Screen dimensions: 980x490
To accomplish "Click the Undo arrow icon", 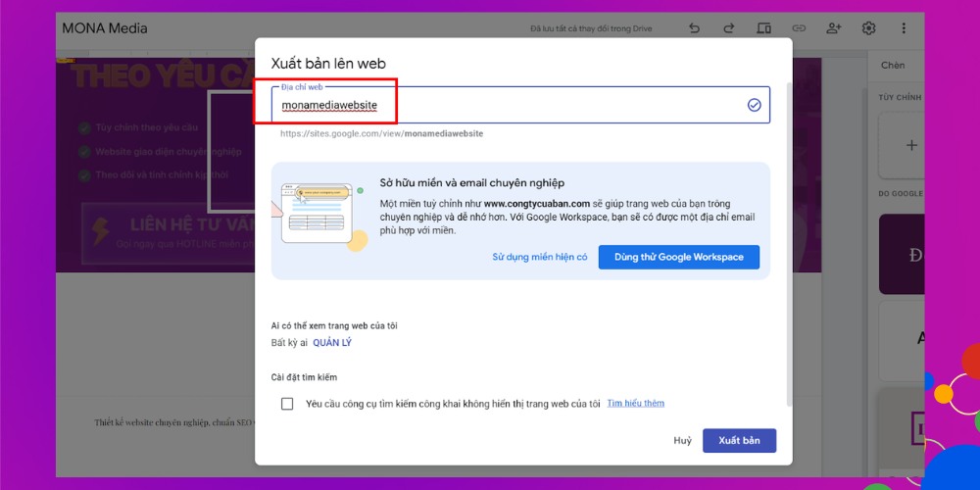I will point(694,28).
